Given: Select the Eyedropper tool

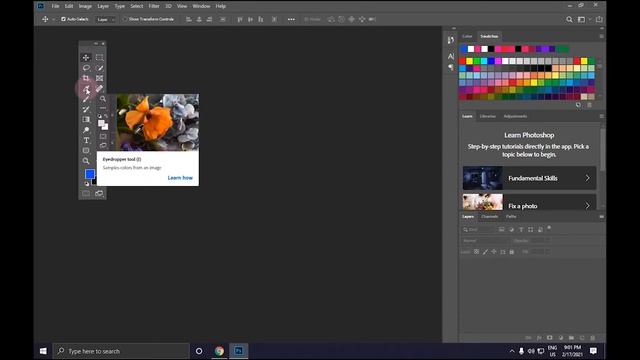Looking at the screenshot, I should click(x=86, y=89).
